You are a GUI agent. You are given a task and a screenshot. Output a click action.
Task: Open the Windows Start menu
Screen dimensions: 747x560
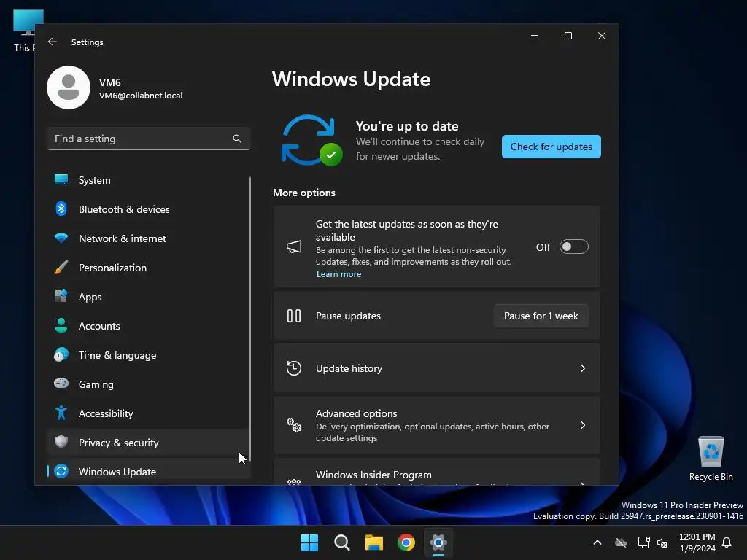(x=309, y=542)
